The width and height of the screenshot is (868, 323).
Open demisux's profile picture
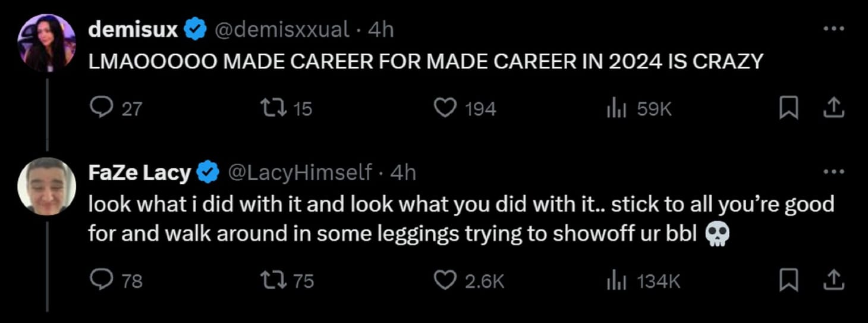tap(46, 43)
